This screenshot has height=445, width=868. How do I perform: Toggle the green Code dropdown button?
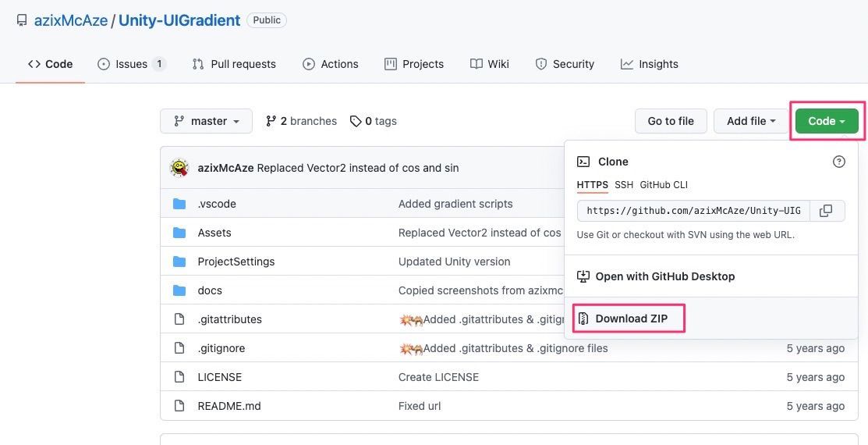827,121
